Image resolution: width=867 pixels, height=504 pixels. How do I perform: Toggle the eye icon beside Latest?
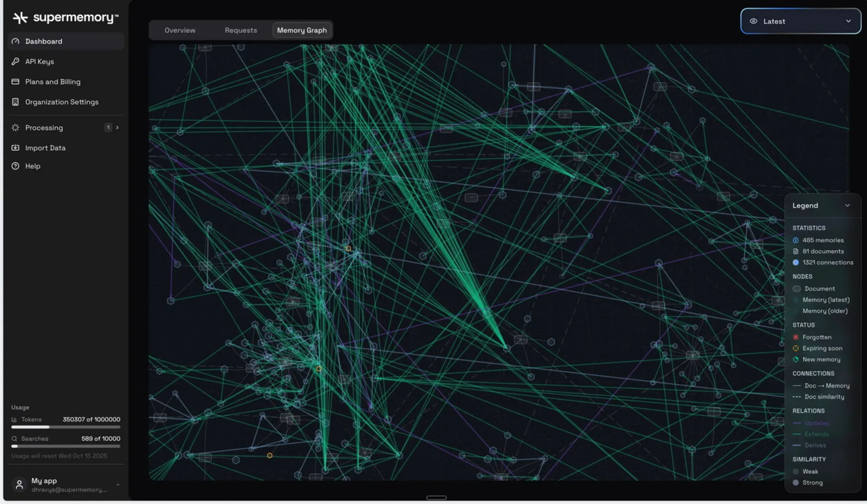(x=753, y=21)
